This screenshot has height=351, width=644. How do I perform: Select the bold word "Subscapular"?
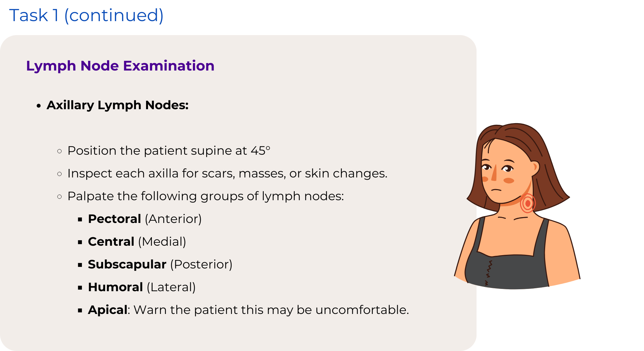pyautogui.click(x=127, y=265)
